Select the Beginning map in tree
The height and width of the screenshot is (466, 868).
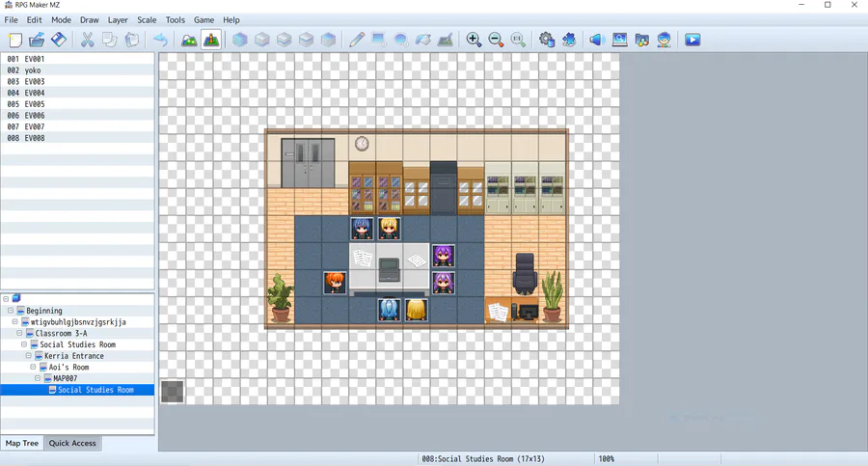pyautogui.click(x=44, y=311)
